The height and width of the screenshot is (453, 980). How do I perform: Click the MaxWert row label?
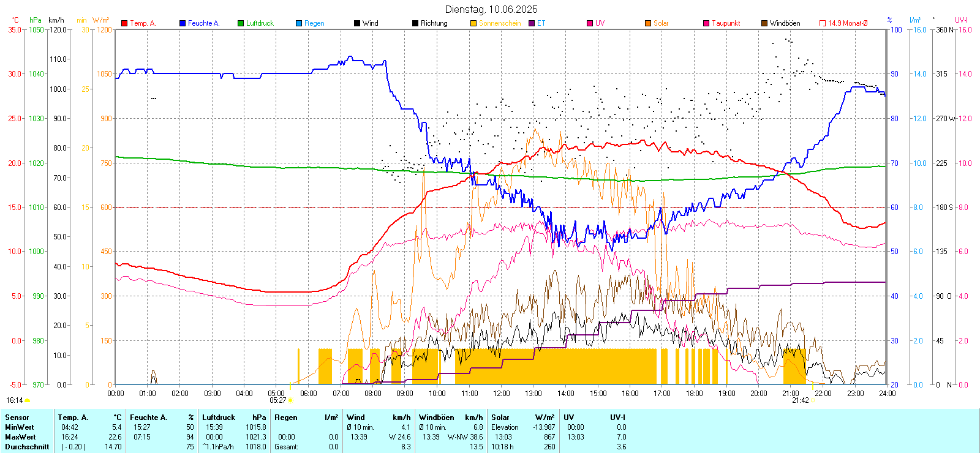coord(20,437)
